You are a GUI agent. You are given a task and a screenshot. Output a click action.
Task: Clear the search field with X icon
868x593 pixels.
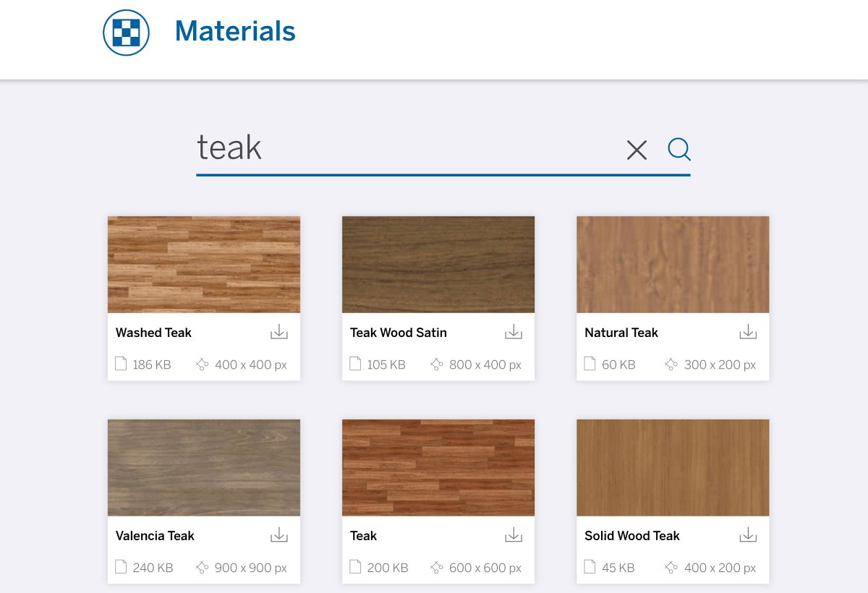pyautogui.click(x=637, y=150)
